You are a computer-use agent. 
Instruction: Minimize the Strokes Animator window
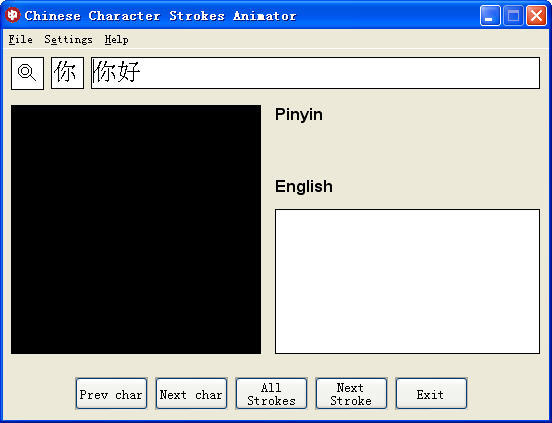pos(490,16)
